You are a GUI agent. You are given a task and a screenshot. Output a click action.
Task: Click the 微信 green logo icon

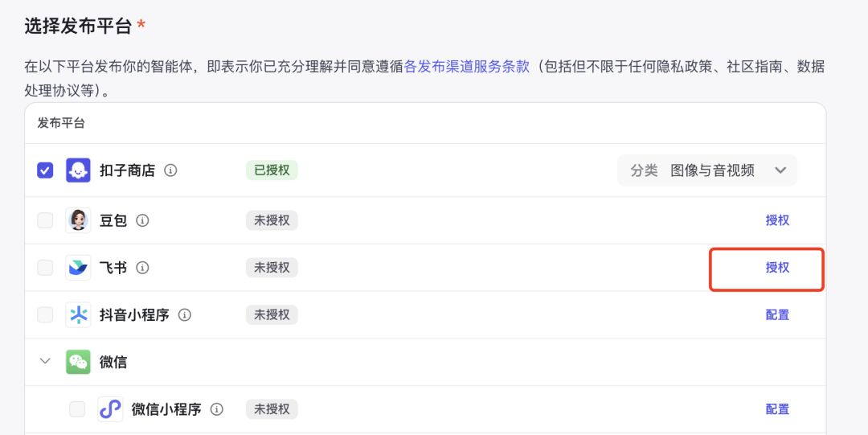[x=78, y=362]
